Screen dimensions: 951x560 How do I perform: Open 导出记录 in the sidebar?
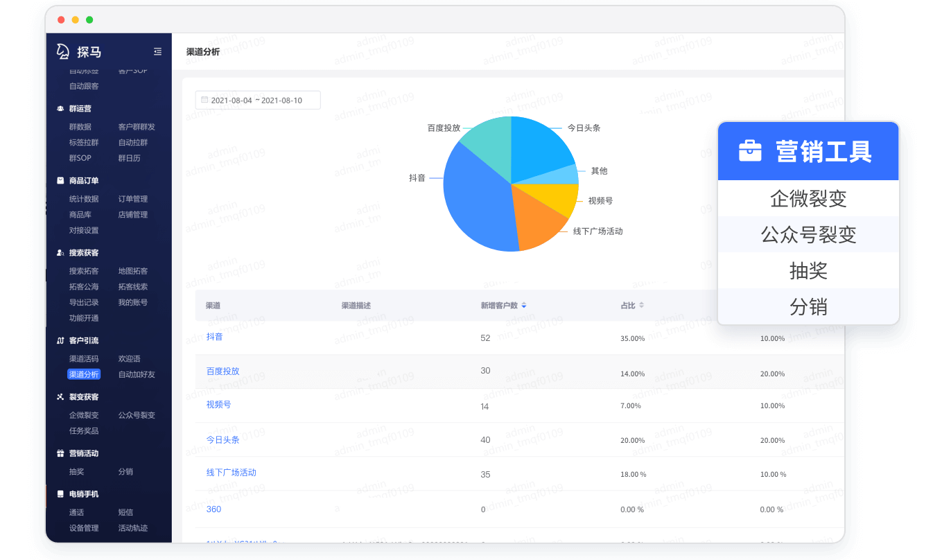tap(84, 302)
